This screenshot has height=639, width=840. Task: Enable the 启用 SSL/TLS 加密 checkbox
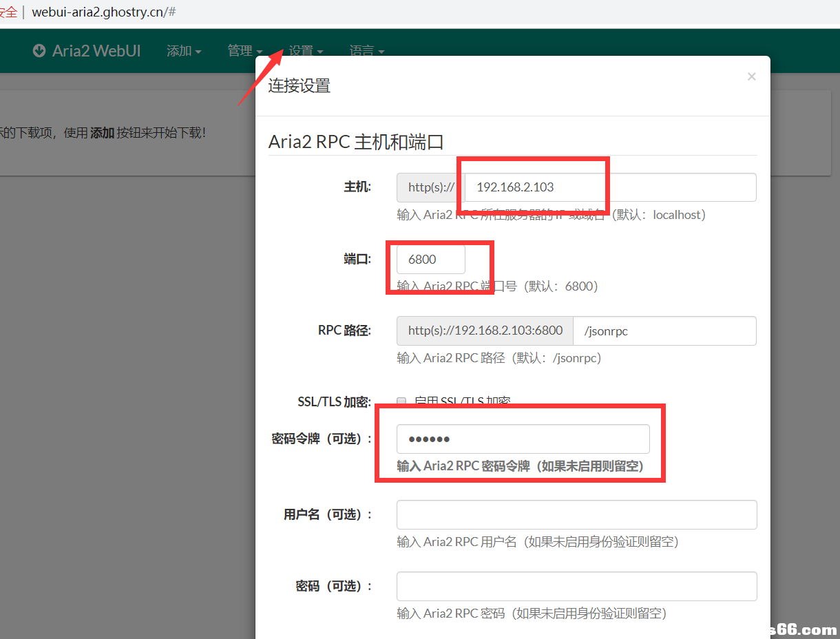pyautogui.click(x=401, y=401)
